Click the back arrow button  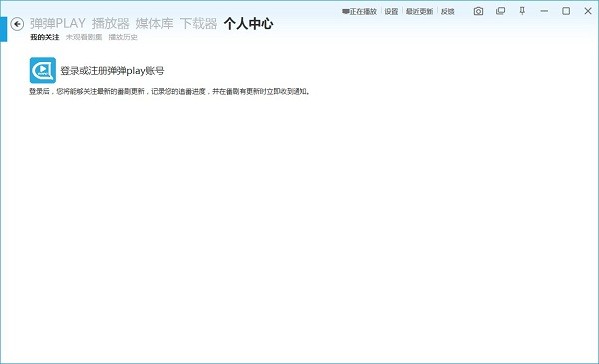point(17,24)
